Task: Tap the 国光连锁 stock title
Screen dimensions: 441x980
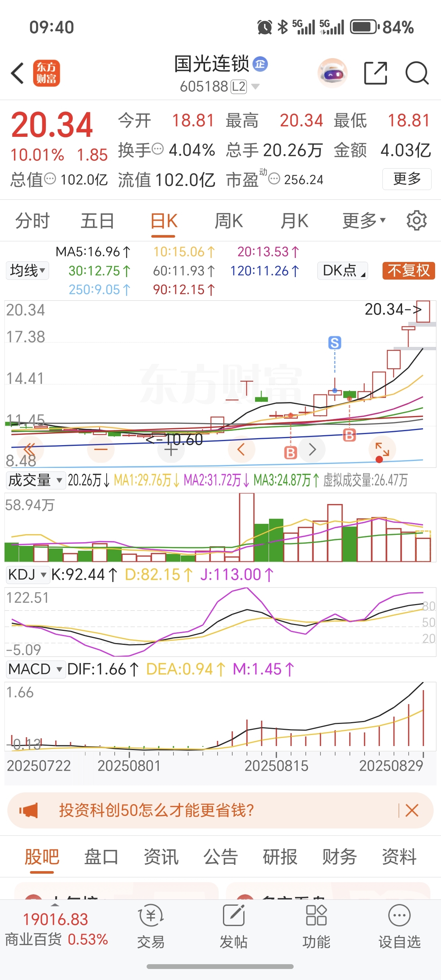Action: [x=212, y=64]
